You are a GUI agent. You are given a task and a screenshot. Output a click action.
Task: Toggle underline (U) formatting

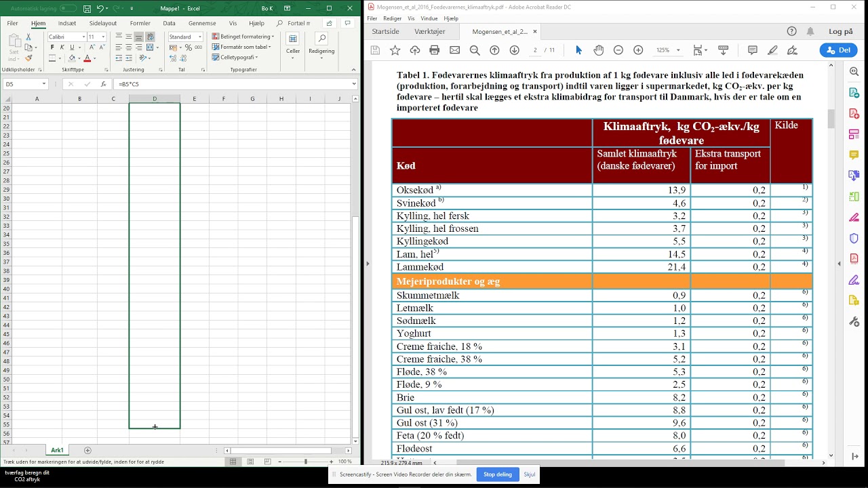tap(72, 47)
